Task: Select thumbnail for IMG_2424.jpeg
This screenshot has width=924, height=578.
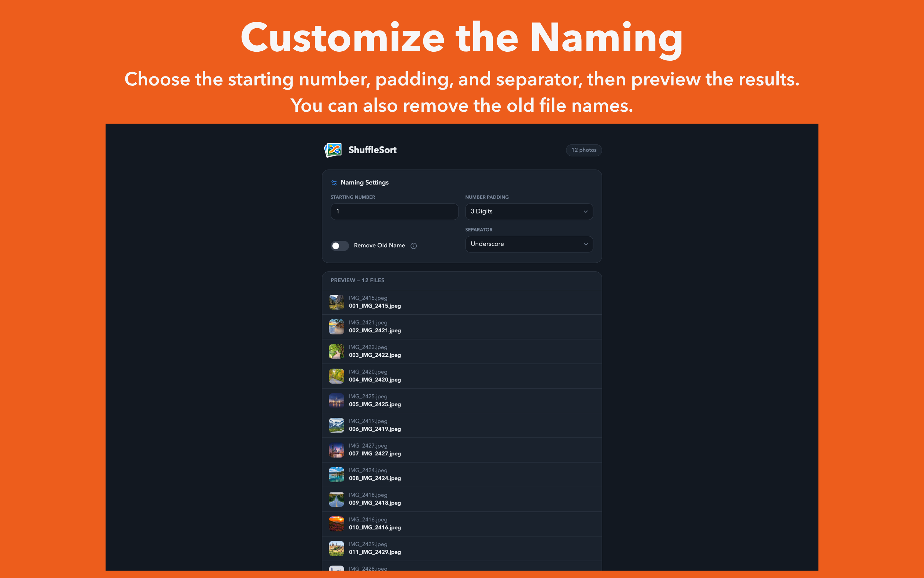Action: click(x=336, y=474)
